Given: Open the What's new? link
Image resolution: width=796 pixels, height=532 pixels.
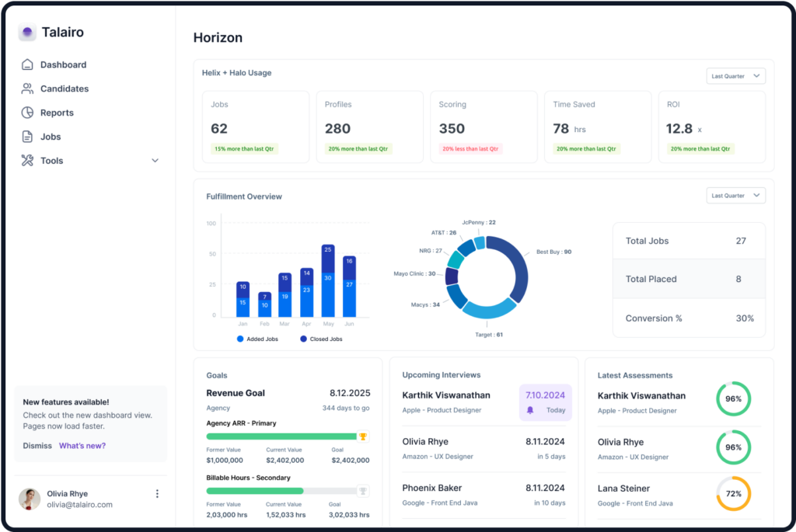Looking at the screenshot, I should tap(82, 446).
